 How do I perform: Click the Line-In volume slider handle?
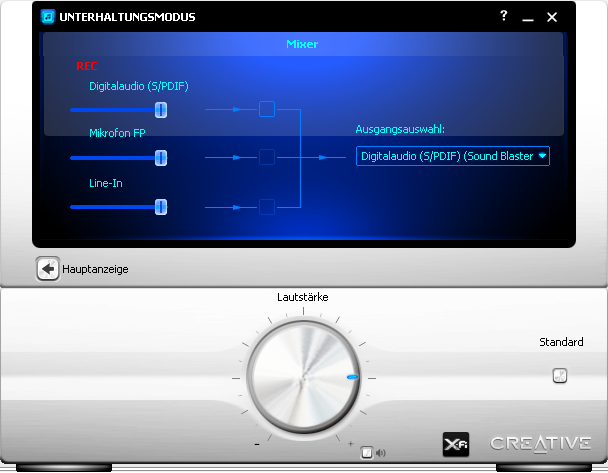pos(161,207)
